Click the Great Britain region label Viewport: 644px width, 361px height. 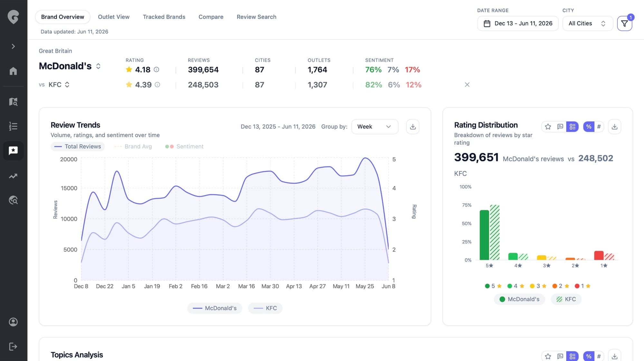[x=55, y=51]
